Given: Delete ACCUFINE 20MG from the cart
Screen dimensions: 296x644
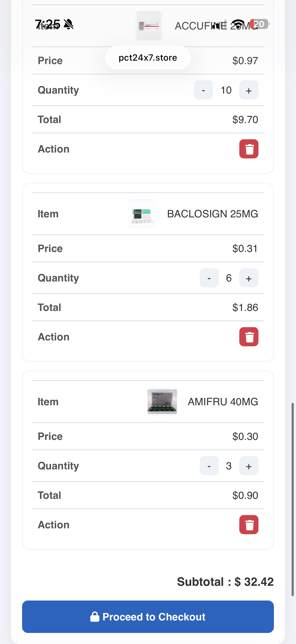Looking at the screenshot, I should [249, 149].
